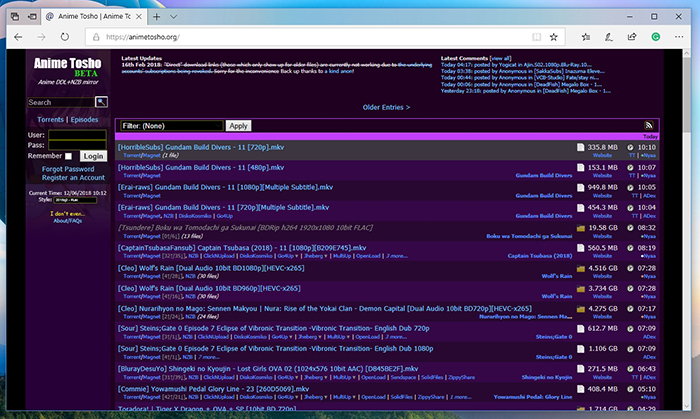Go to Older Entries

point(386,107)
